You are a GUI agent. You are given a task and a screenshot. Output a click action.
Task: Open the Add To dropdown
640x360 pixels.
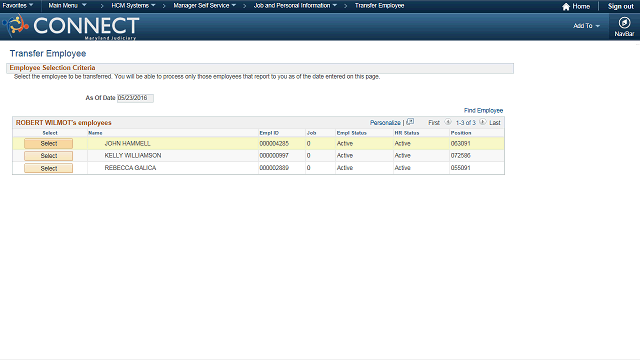click(x=586, y=26)
